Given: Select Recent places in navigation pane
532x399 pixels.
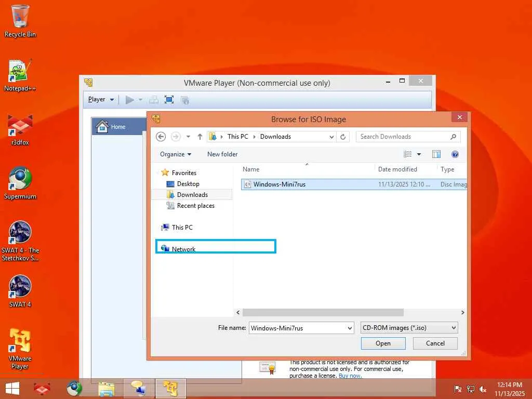Looking at the screenshot, I should (195, 206).
